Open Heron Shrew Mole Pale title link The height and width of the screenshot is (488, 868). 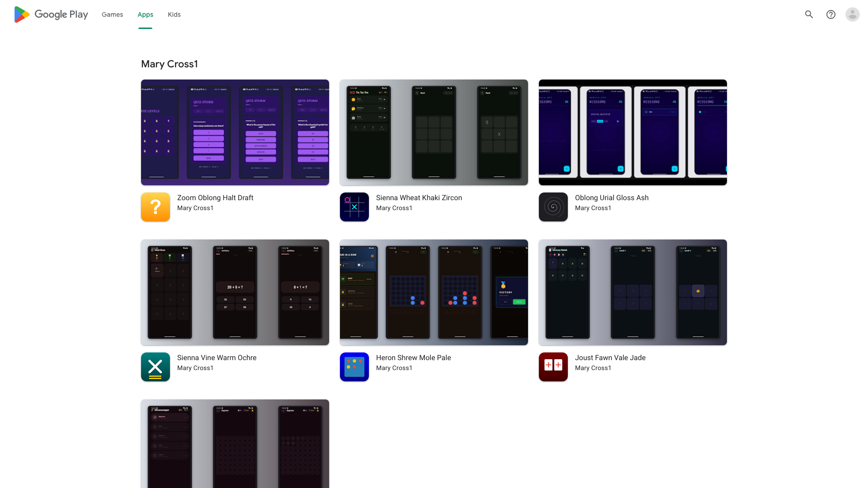click(413, 357)
